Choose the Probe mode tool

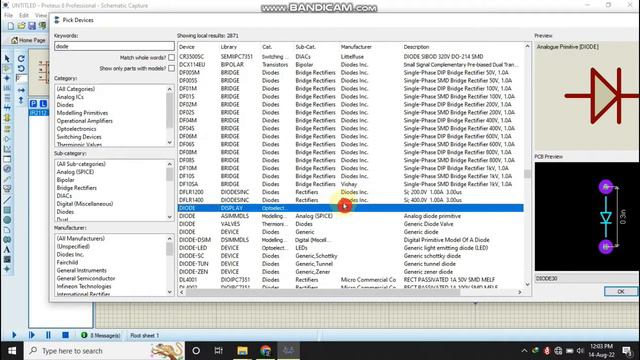[x=7, y=179]
